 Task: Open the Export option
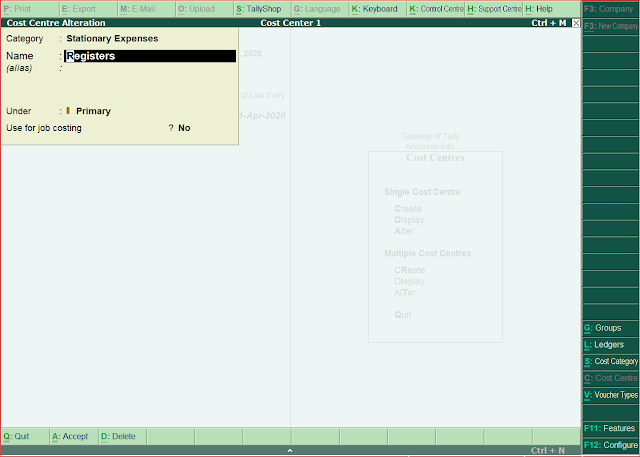89,9
